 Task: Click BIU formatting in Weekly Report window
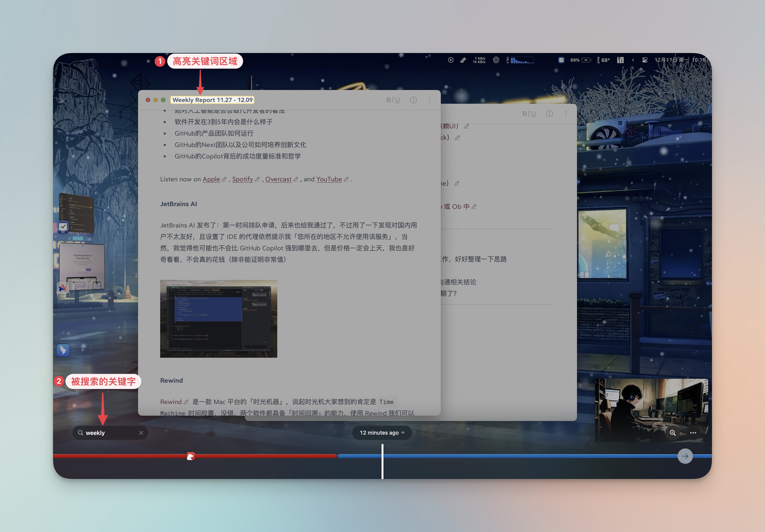(x=393, y=100)
